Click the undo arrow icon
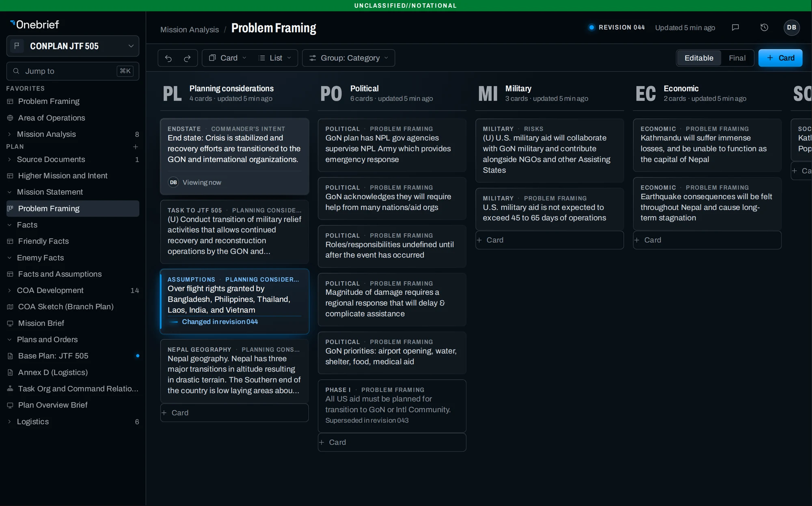The height and width of the screenshot is (506, 812). click(168, 58)
